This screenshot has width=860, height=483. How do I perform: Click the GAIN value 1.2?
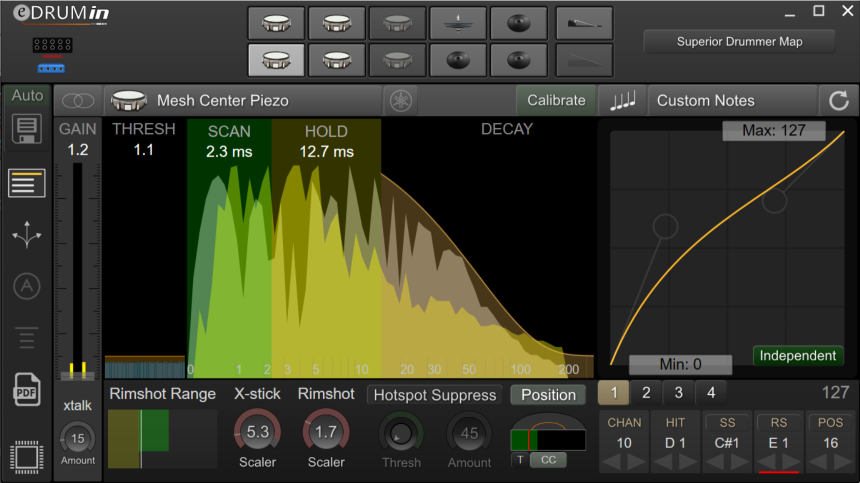(x=77, y=150)
